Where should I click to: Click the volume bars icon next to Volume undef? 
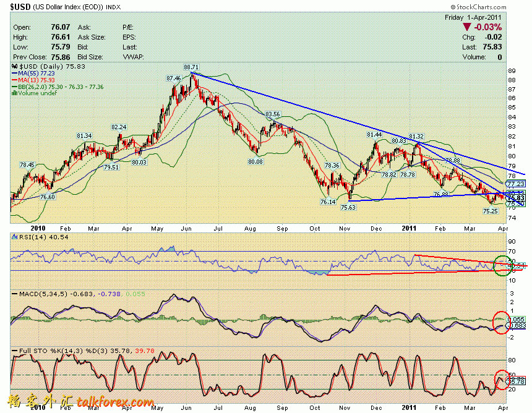[x=15, y=93]
